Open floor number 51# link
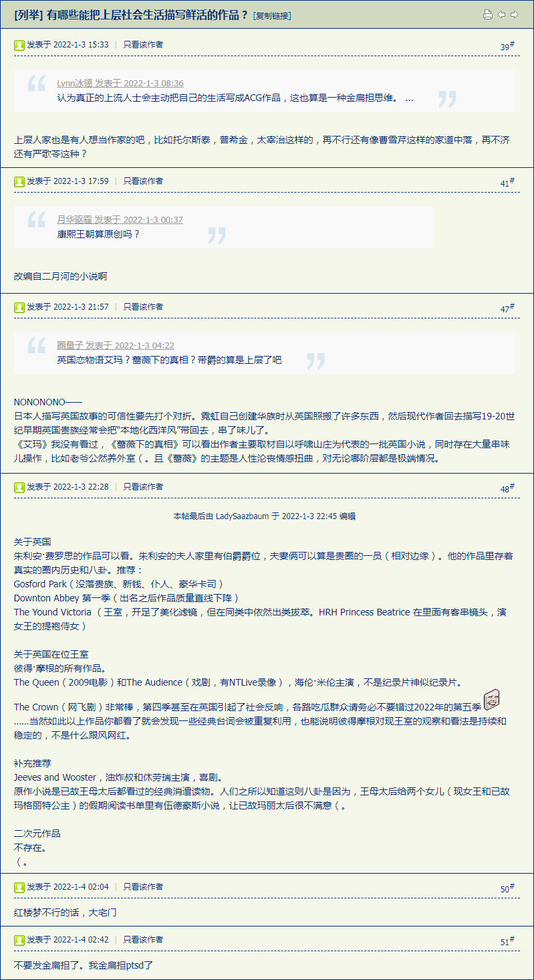 (x=507, y=941)
